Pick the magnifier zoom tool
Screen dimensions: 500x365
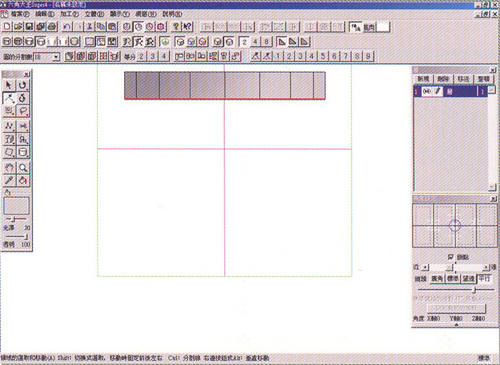point(23,168)
